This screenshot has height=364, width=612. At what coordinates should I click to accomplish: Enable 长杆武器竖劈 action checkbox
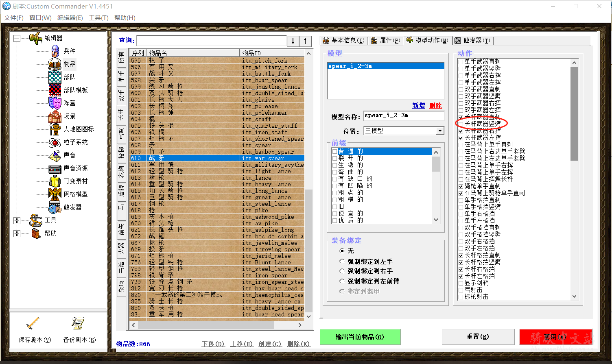461,124
